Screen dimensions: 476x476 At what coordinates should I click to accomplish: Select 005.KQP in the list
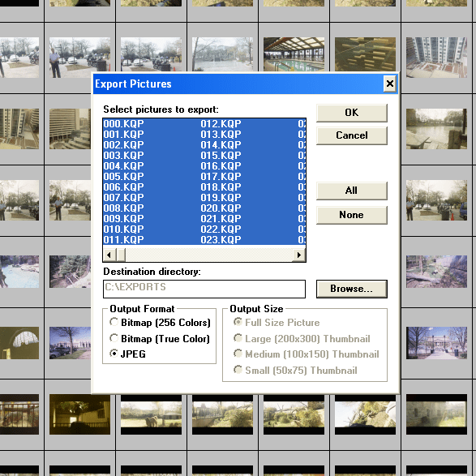tap(123, 177)
